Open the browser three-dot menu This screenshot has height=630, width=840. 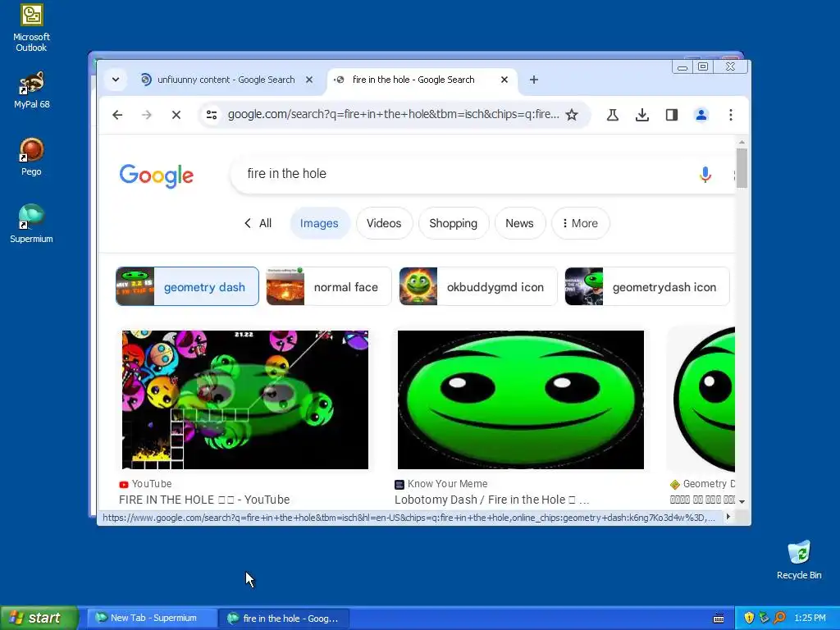tap(731, 115)
